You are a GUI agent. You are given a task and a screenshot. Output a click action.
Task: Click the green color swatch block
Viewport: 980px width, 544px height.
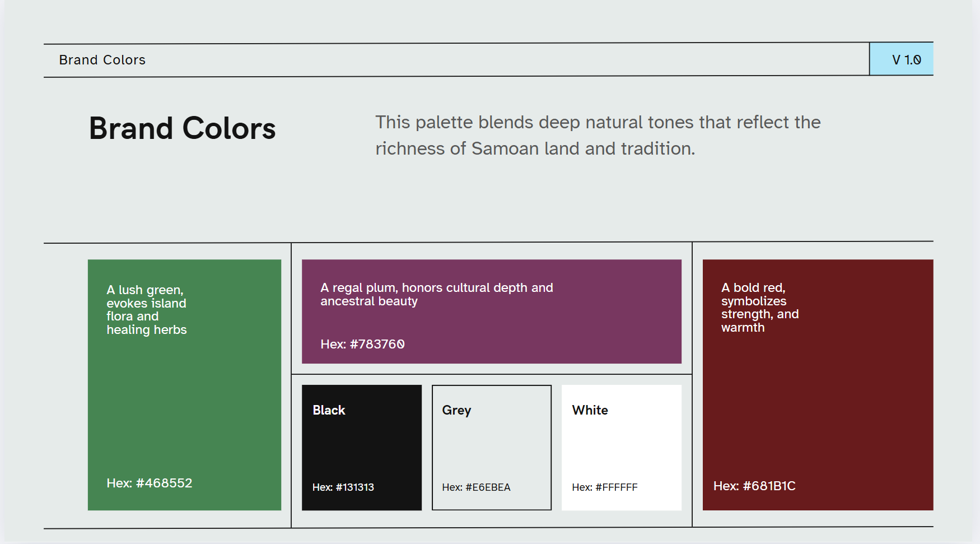point(184,385)
